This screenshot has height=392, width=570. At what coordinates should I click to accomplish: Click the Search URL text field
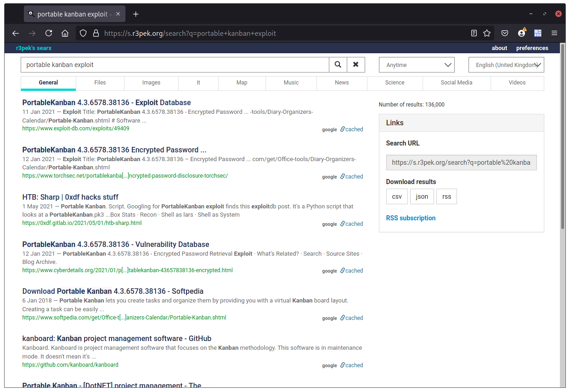461,162
